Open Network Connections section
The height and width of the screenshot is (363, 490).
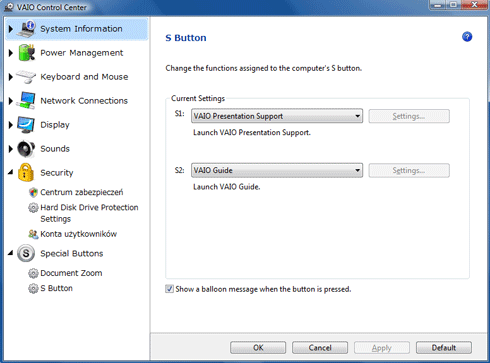84,101
